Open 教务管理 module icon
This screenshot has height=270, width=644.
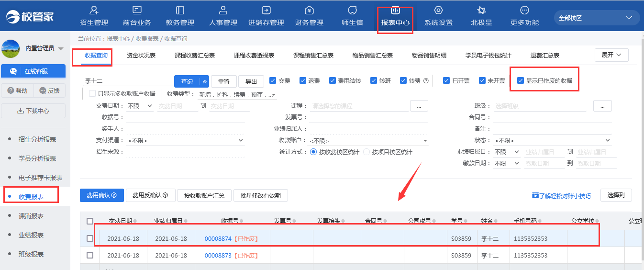click(x=180, y=10)
